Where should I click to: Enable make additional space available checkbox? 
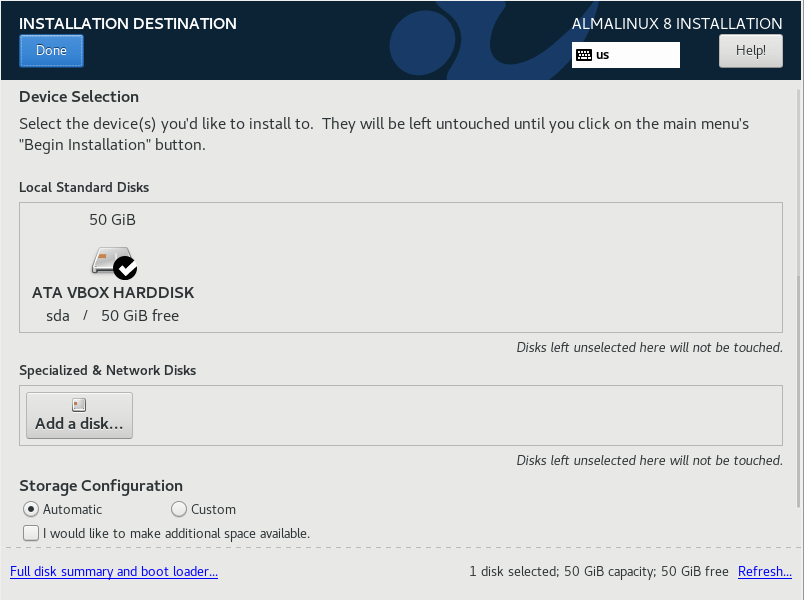pos(31,533)
